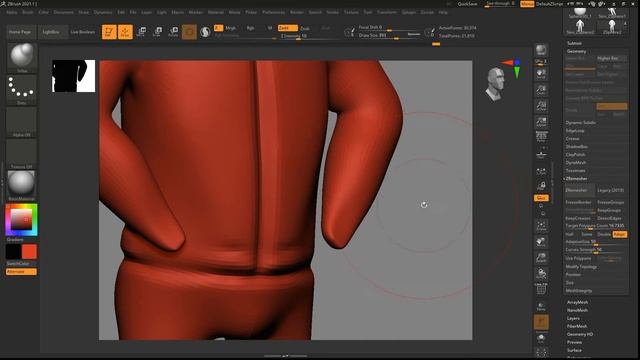Expand Dynamic Subdiv subsection
Screen dimensions: 640x360
coord(580,122)
